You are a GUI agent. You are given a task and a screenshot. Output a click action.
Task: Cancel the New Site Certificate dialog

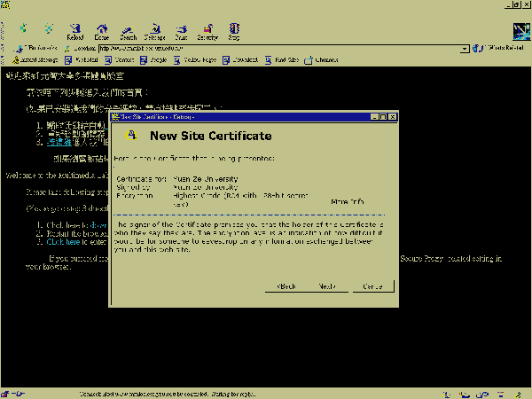click(x=372, y=286)
